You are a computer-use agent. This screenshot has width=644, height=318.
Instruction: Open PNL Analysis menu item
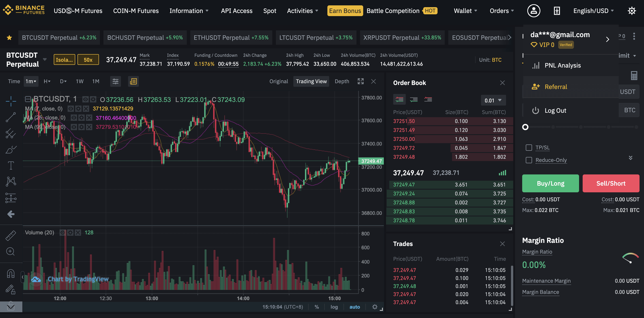click(x=571, y=65)
